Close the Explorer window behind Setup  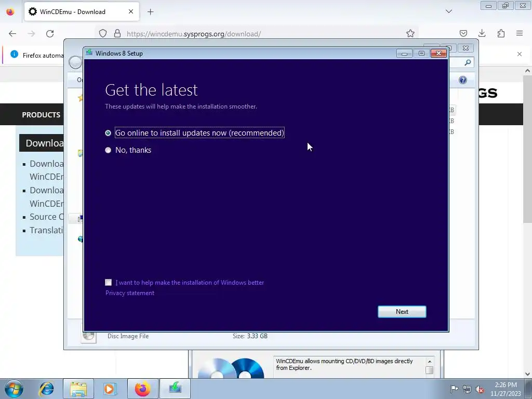point(465,48)
